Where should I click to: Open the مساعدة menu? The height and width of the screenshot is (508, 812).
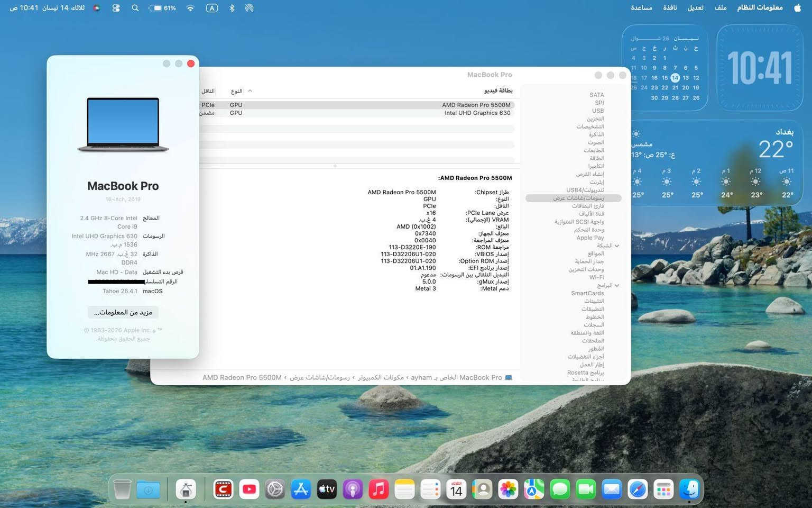[x=641, y=7]
